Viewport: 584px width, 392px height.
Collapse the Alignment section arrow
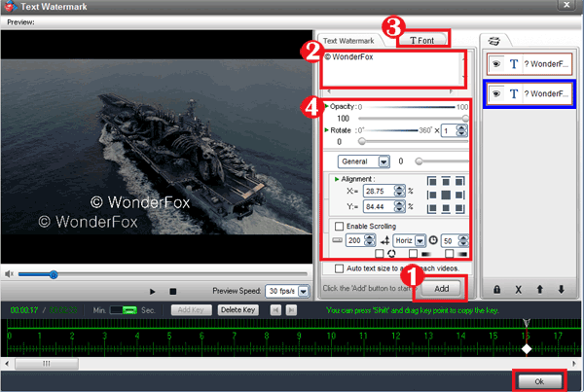pos(337,179)
